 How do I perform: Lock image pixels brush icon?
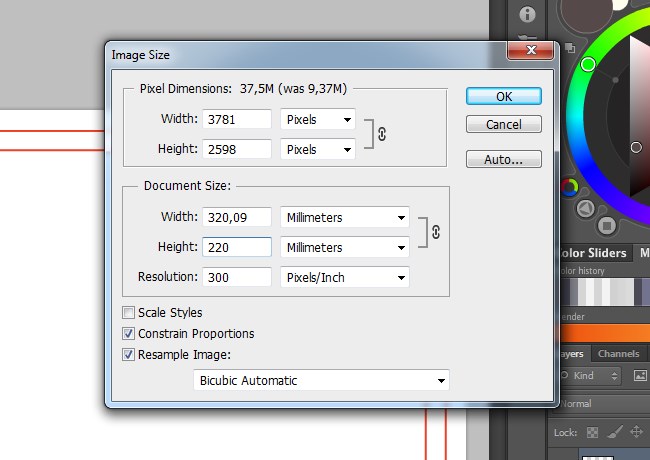click(x=613, y=432)
